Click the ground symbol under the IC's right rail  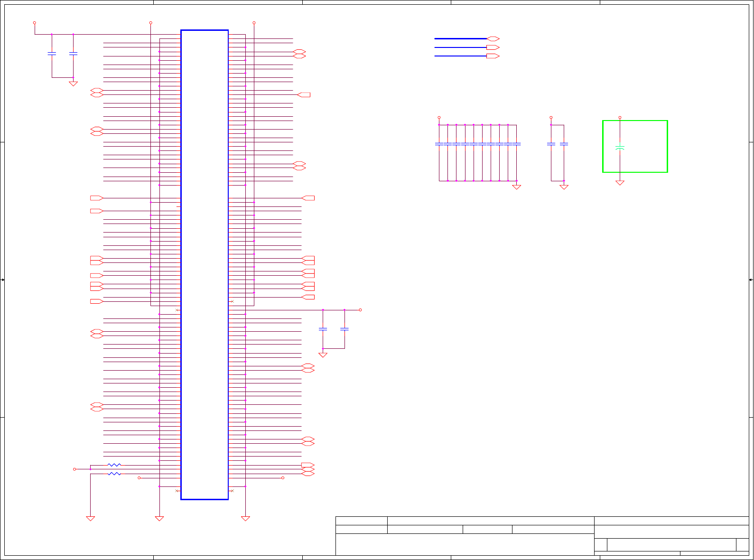(x=245, y=519)
